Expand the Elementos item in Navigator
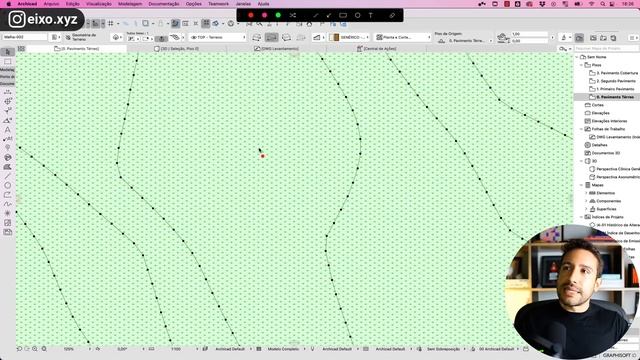Viewport: 640px width, 360px height. pos(587,193)
